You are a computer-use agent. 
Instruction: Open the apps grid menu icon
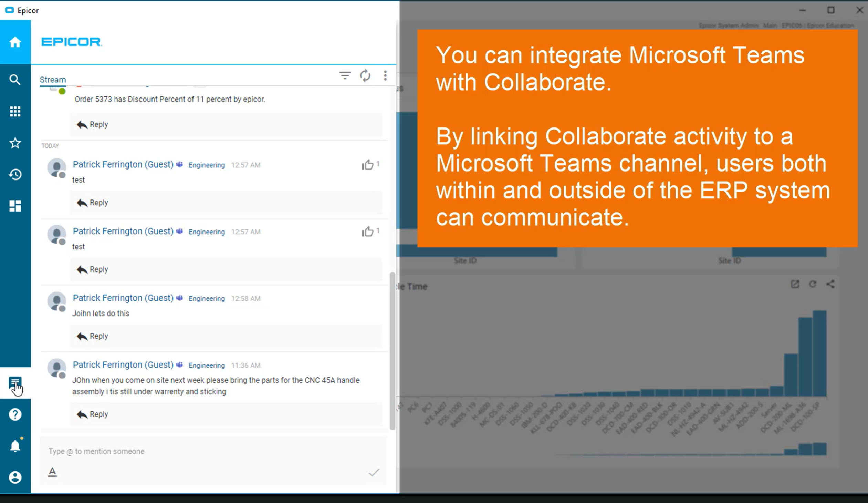pos(15,111)
